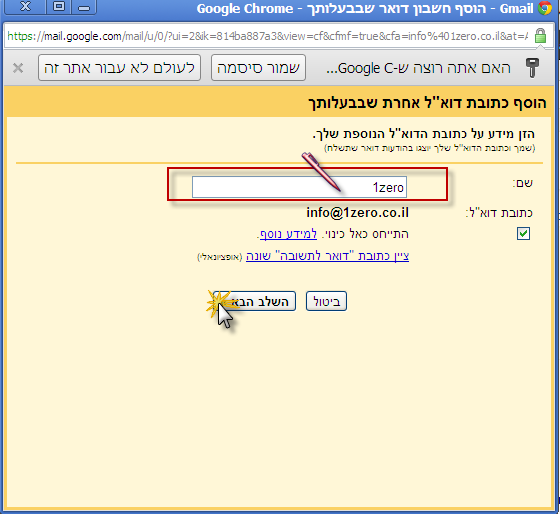The width and height of the screenshot is (560, 514).
Task: Click the Chrome logo in title bar
Action: point(545,8)
